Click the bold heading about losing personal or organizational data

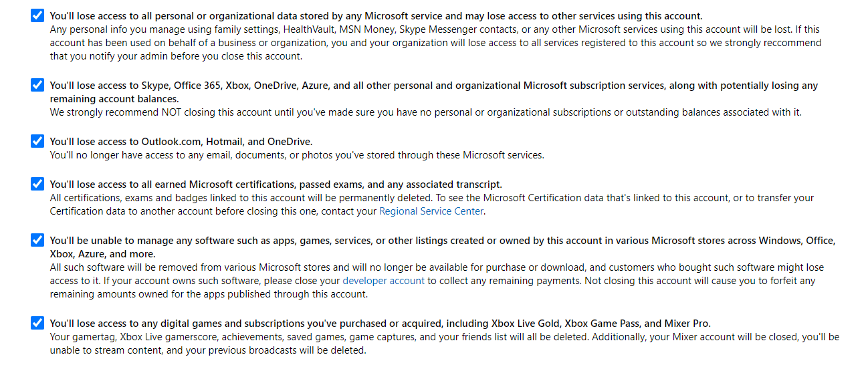pyautogui.click(x=376, y=16)
